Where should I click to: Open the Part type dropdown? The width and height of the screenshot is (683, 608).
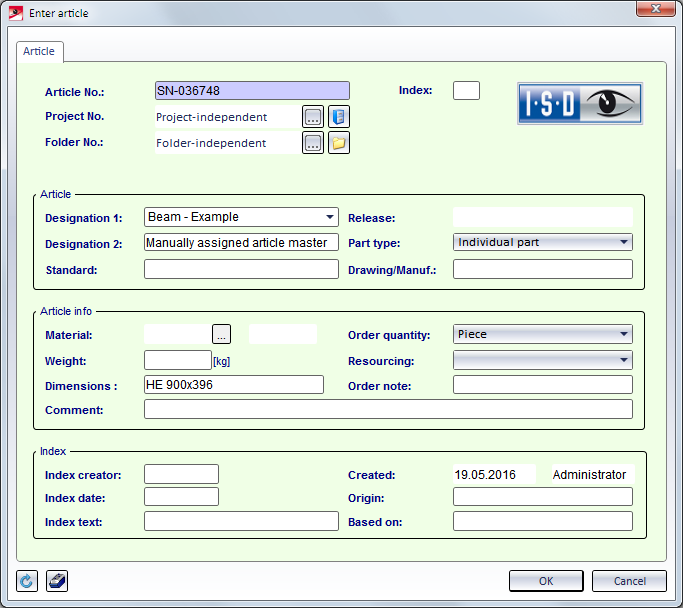coord(623,242)
